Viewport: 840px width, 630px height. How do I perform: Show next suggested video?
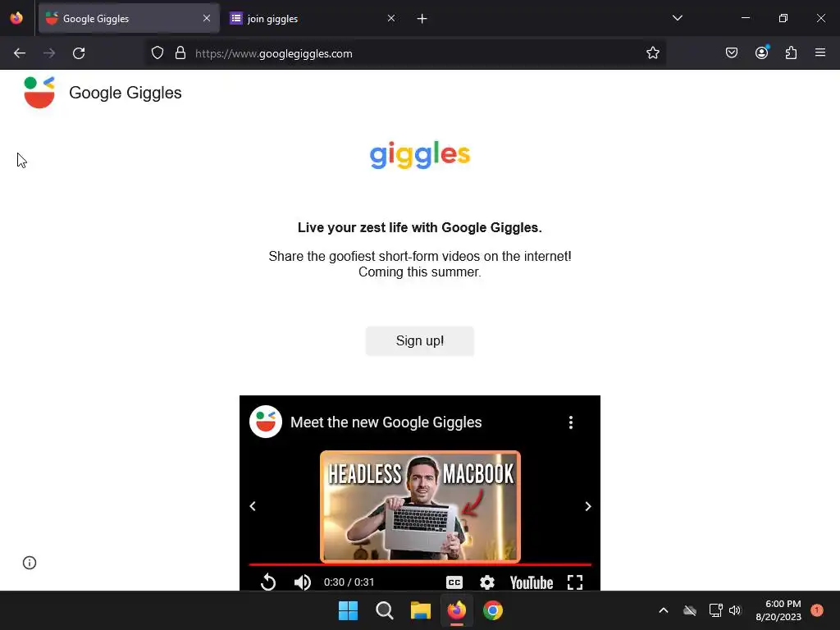pyautogui.click(x=587, y=506)
